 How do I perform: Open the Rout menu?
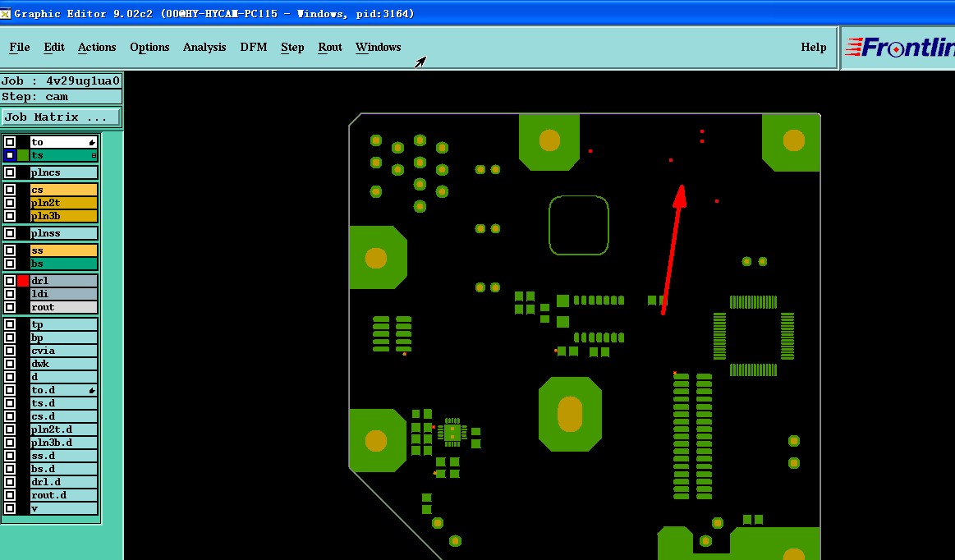pos(330,47)
